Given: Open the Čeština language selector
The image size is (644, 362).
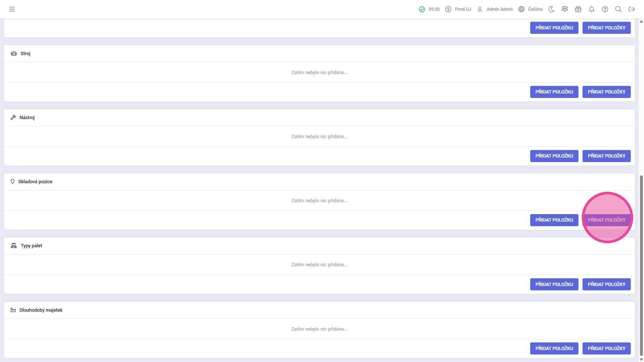Looking at the screenshot, I should point(531,9).
